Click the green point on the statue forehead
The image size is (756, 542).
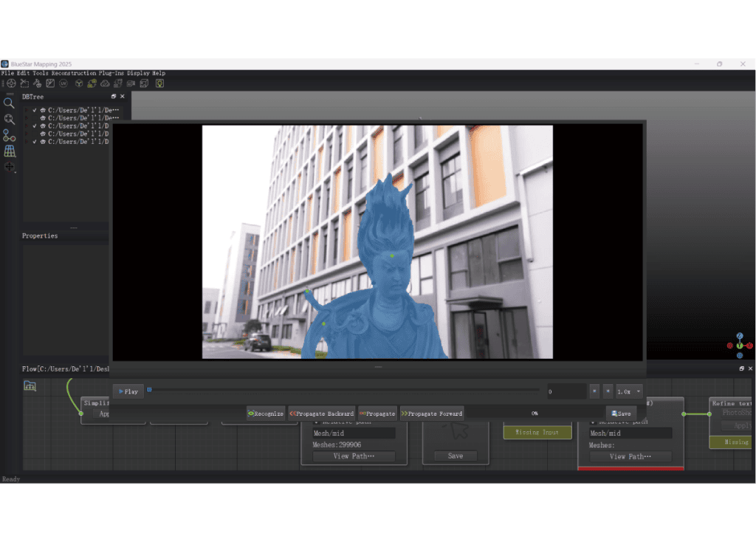click(x=392, y=255)
